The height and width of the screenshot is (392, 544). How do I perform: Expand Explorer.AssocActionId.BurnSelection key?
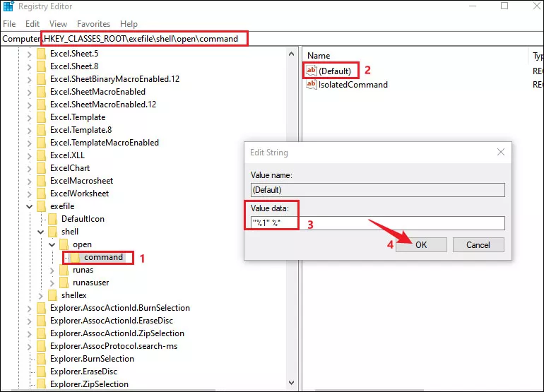[30, 309]
